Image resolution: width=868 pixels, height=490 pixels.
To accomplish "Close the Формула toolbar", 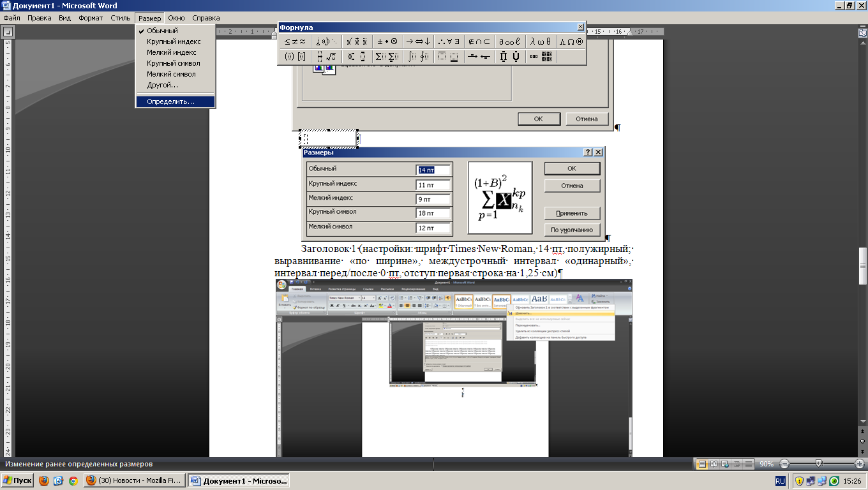I will [580, 27].
